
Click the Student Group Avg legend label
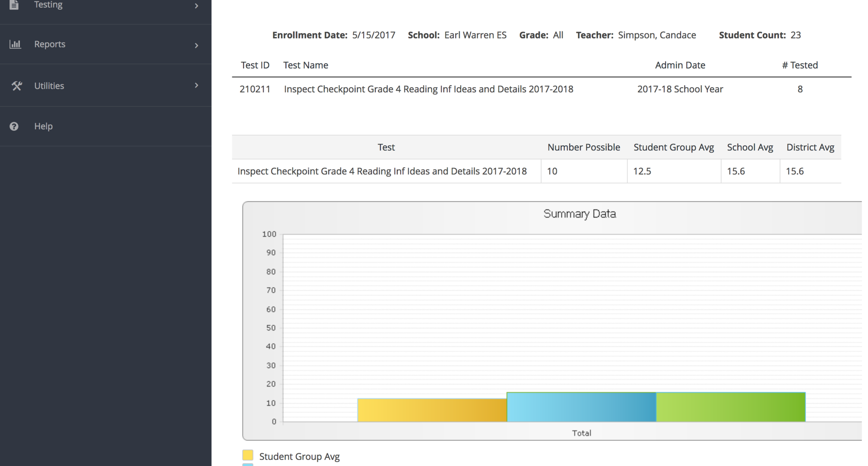tap(299, 456)
